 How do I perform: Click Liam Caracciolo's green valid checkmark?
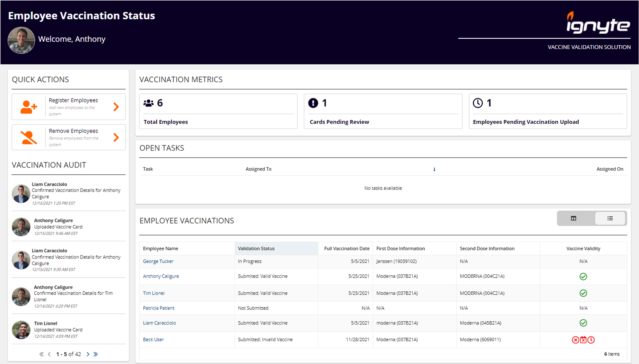coord(583,323)
